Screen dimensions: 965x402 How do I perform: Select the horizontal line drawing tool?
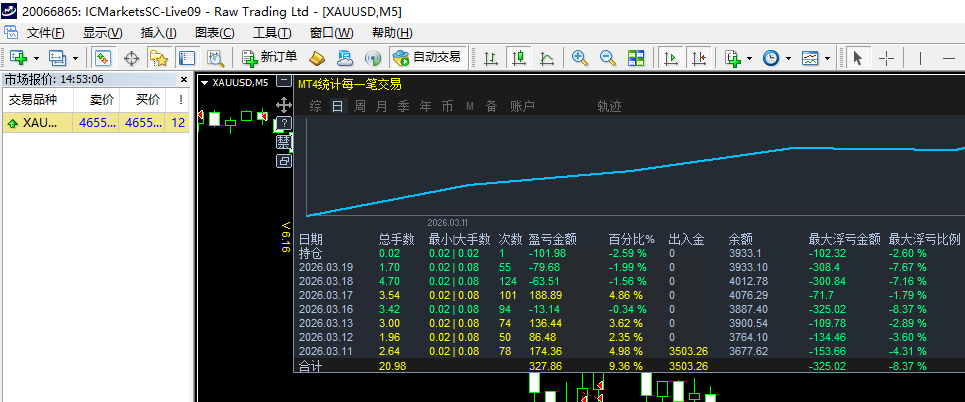pos(948,58)
